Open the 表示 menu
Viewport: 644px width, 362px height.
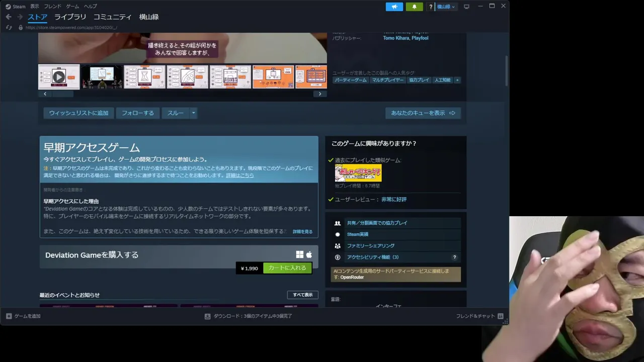point(34,7)
